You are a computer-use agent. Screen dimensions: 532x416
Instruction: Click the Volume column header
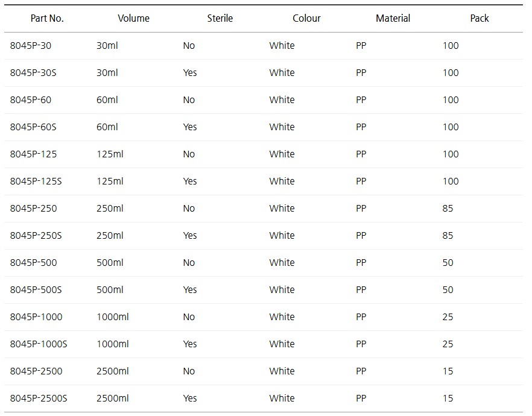pyautogui.click(x=133, y=18)
